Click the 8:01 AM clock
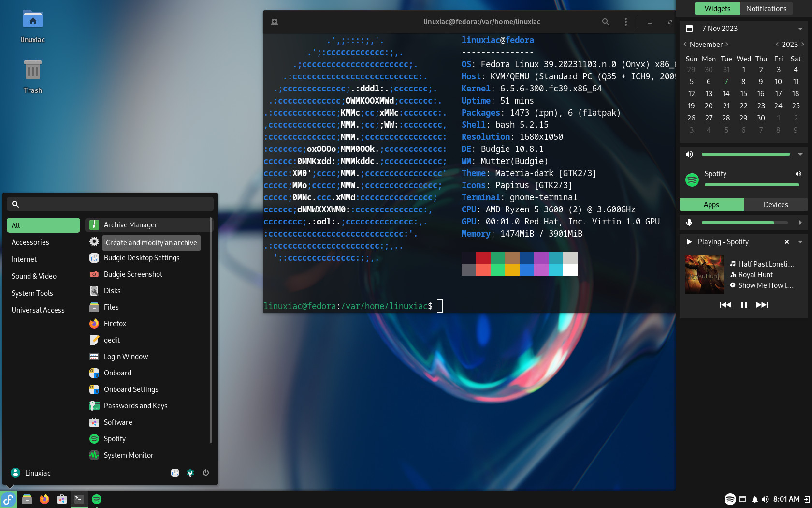Viewport: 812px width, 508px height. pyautogui.click(x=786, y=499)
